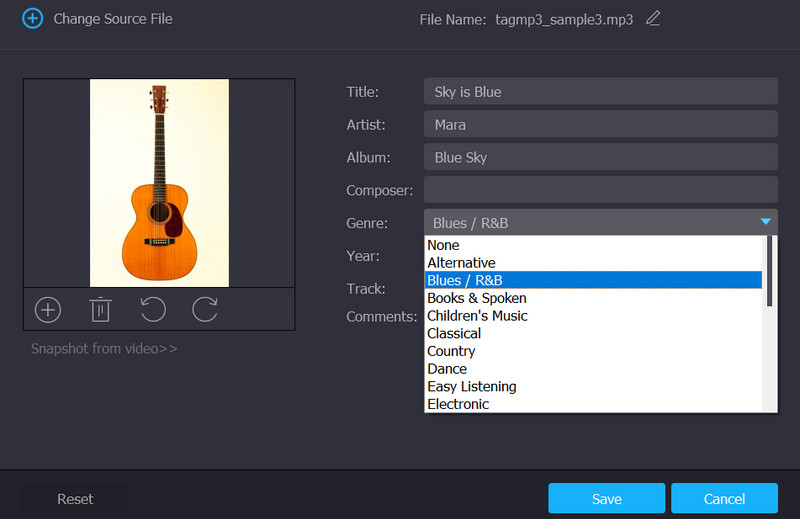
Task: Select Children's Music genre
Action: [x=477, y=316]
